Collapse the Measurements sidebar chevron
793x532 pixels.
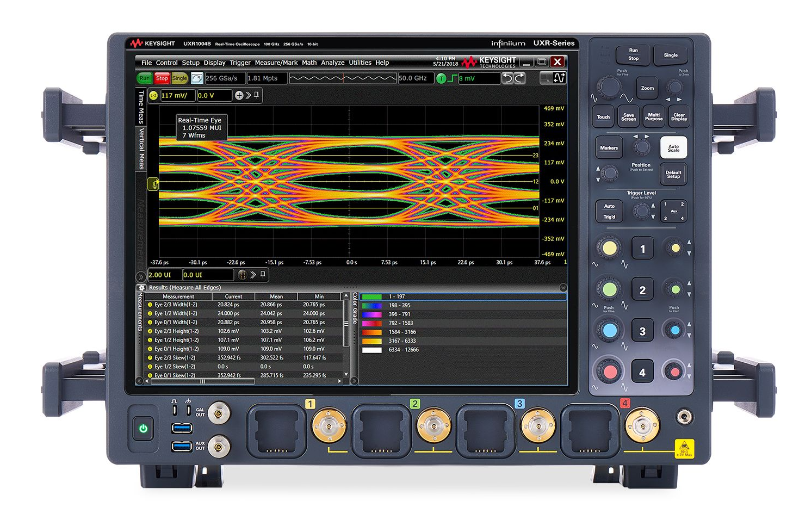click(x=140, y=277)
